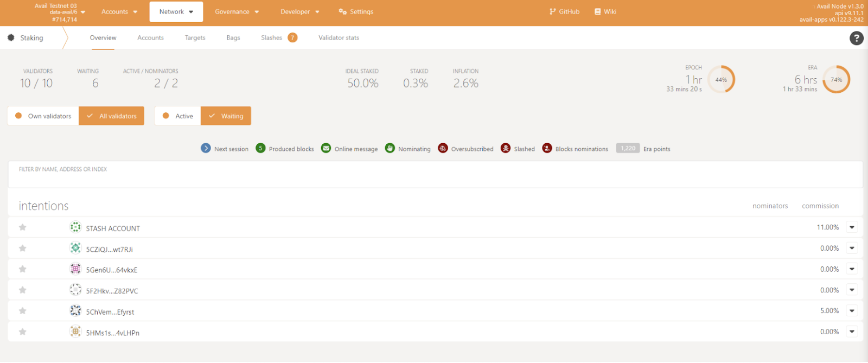Open the Avail Testnet chain selector
The width and height of the screenshot is (868, 363).
60,12
